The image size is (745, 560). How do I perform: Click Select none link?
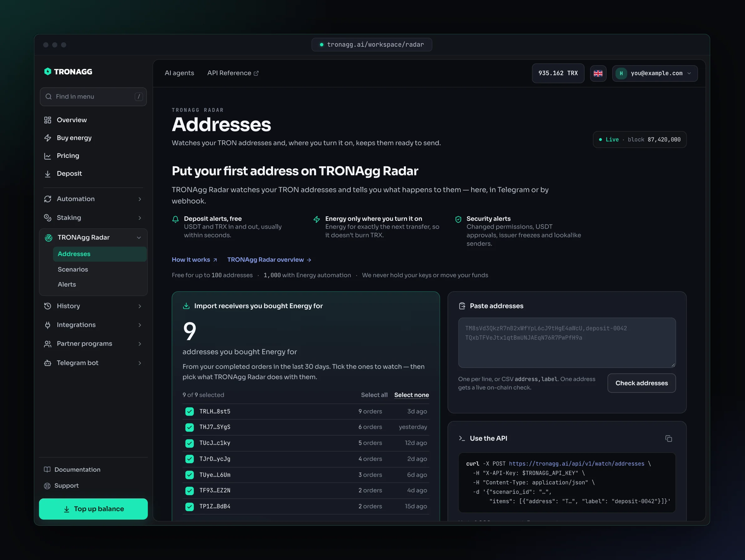click(x=411, y=395)
